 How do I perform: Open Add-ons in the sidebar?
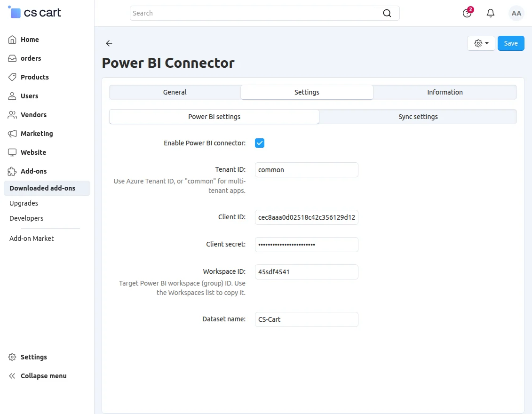coord(33,171)
